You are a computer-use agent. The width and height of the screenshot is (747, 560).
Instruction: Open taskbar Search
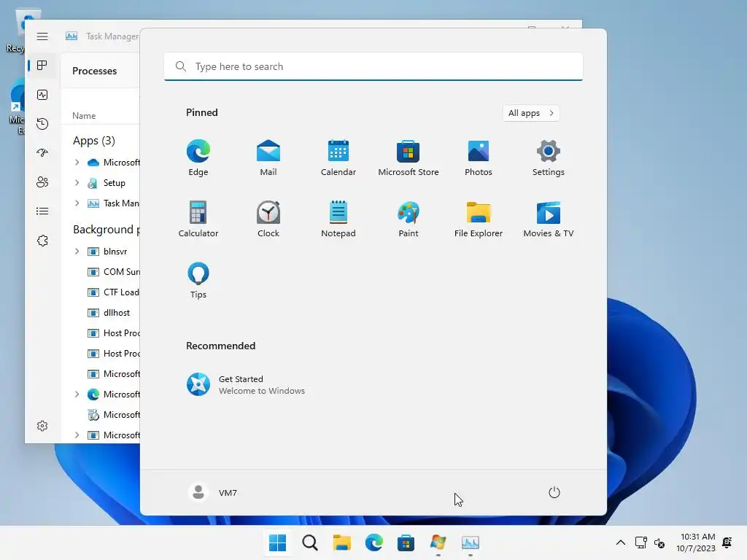pos(309,542)
